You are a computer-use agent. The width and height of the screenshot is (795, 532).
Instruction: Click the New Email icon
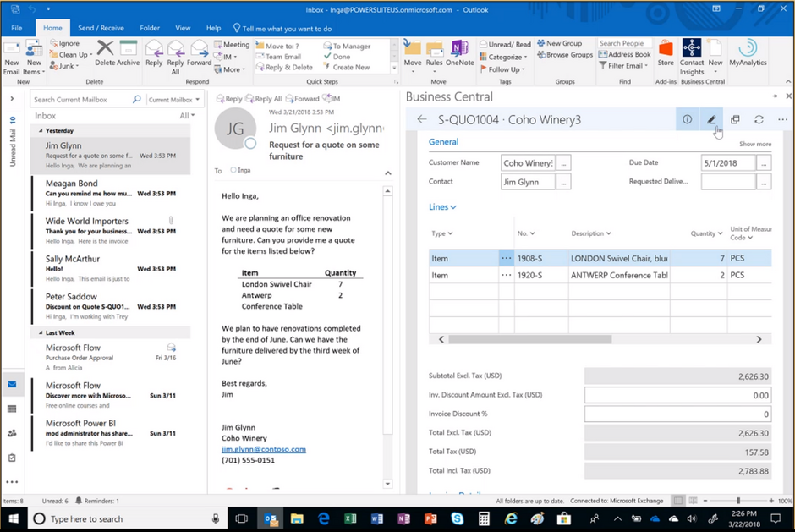tap(11, 58)
